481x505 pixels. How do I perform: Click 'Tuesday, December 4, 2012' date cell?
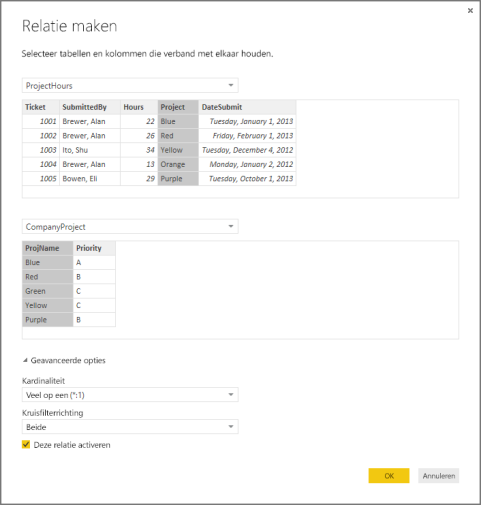247,150
